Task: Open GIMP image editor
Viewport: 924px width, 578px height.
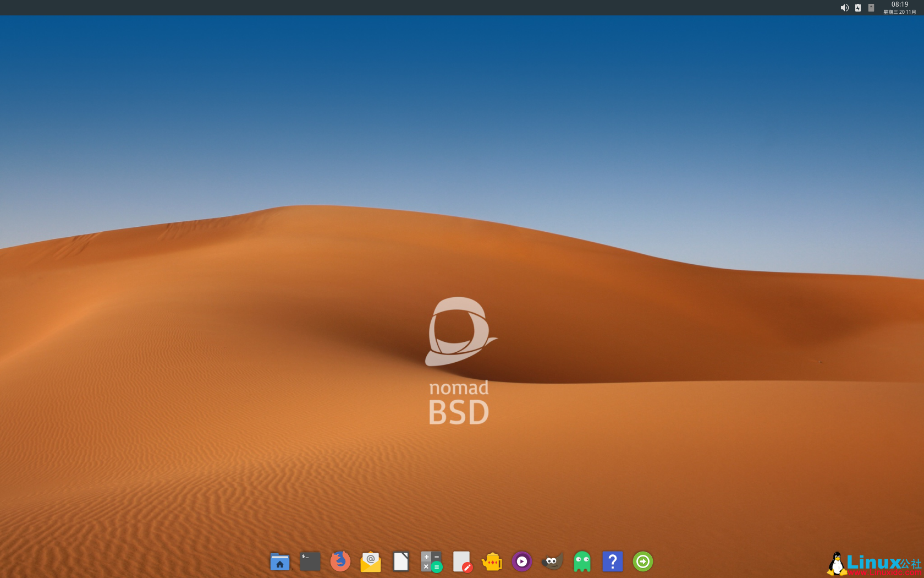Action: pos(552,561)
